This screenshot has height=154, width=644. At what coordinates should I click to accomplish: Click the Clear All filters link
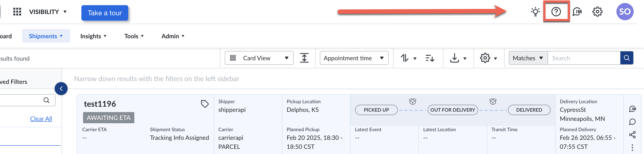pos(41,119)
